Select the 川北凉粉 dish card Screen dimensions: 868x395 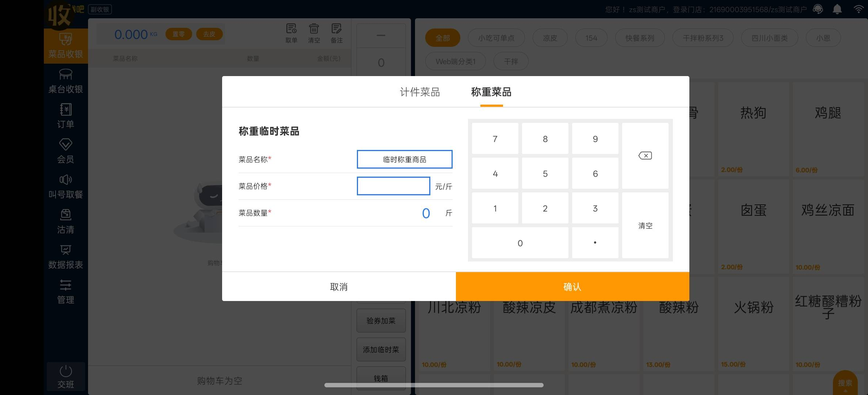[454, 336]
